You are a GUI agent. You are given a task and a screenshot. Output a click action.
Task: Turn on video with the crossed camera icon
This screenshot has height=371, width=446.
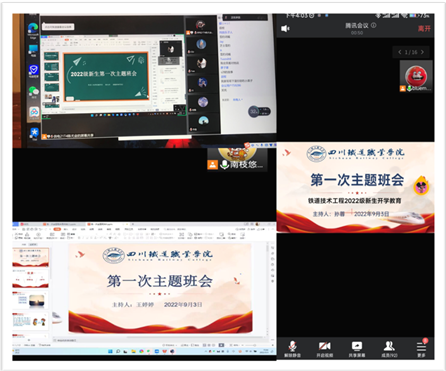325,349
